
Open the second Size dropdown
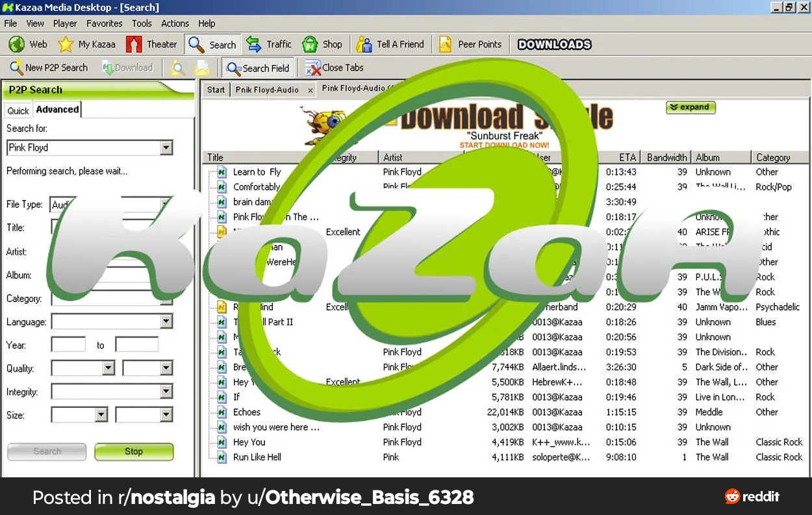(x=166, y=415)
